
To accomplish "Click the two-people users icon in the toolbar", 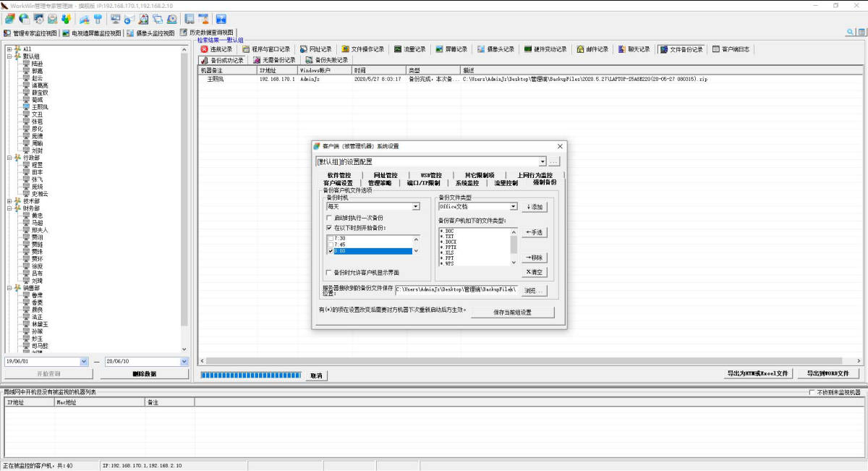I will pos(67,19).
